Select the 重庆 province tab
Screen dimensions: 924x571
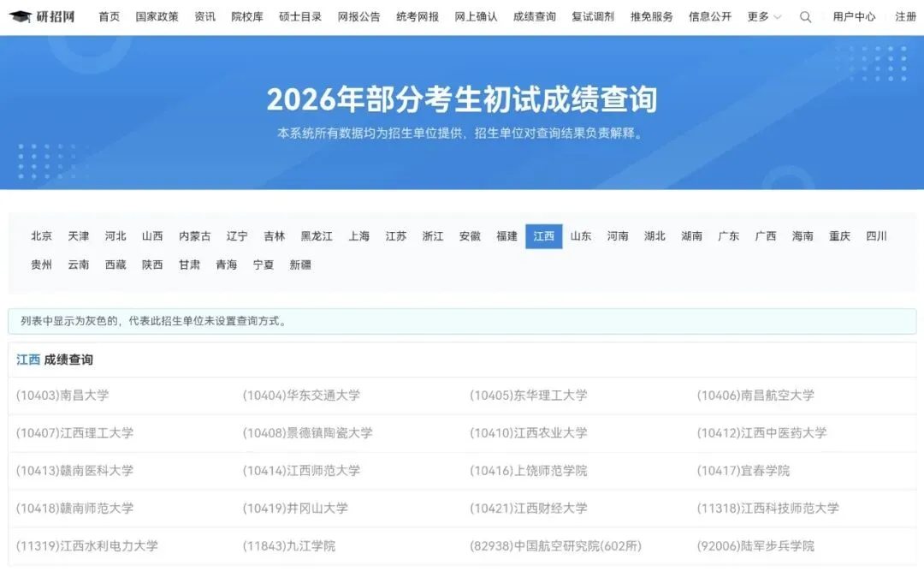[840, 236]
